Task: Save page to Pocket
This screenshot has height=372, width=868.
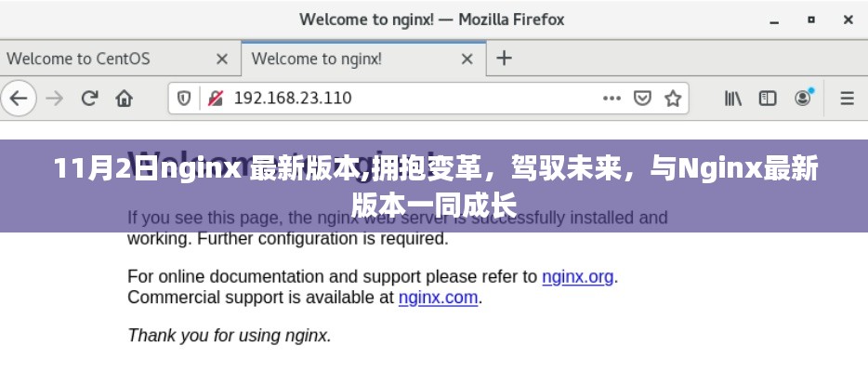Action: 641,99
